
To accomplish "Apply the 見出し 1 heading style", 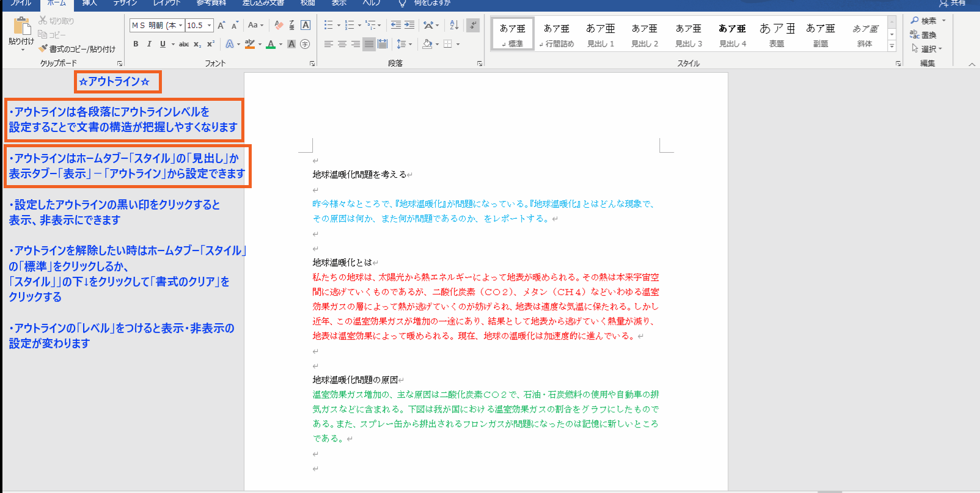I will pyautogui.click(x=601, y=34).
